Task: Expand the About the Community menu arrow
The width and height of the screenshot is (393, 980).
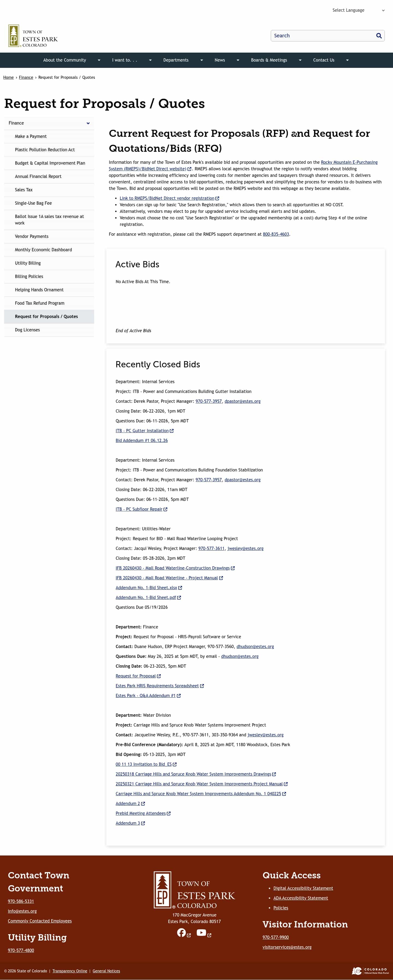Action: point(99,60)
